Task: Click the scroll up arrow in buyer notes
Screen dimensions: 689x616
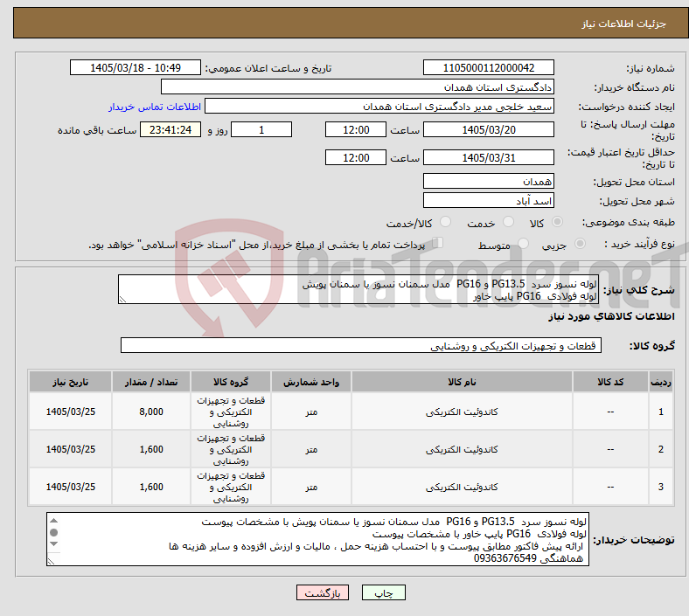Action: click(x=53, y=521)
